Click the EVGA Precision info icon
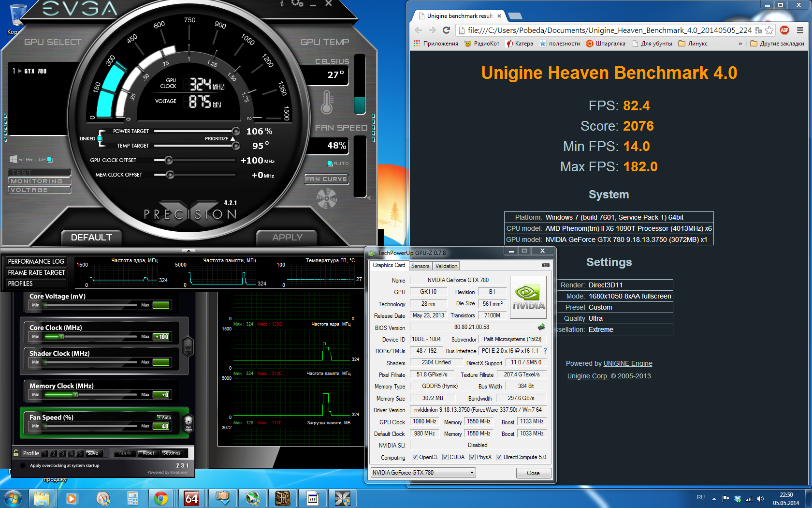Image resolution: width=812 pixels, height=508 pixels. (282, 3)
